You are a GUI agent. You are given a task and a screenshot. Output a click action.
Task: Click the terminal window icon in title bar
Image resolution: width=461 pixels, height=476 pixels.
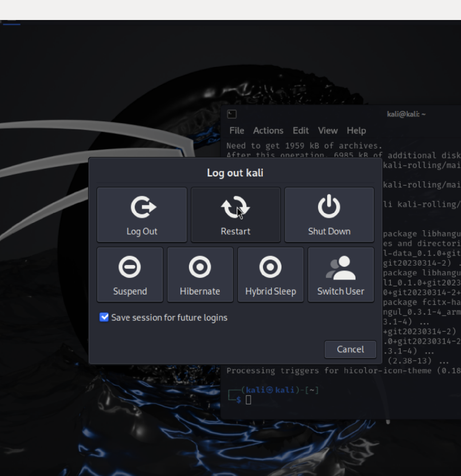coord(232,114)
